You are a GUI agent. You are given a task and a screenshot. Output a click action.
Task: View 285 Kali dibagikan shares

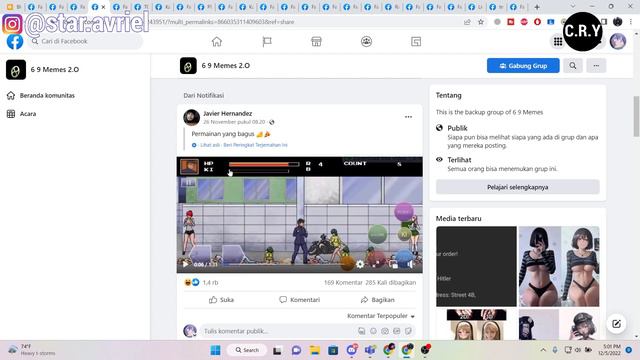[391, 282]
